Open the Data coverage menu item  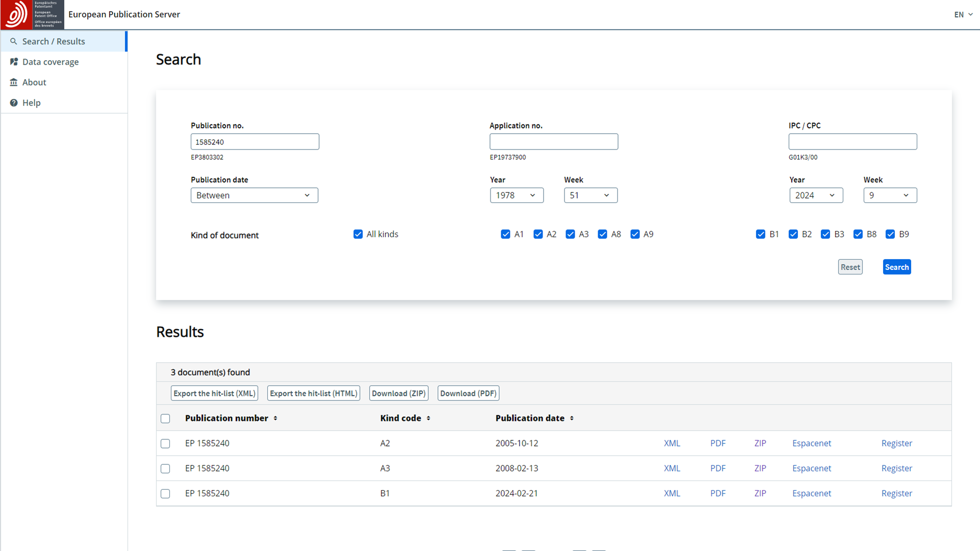tap(51, 62)
